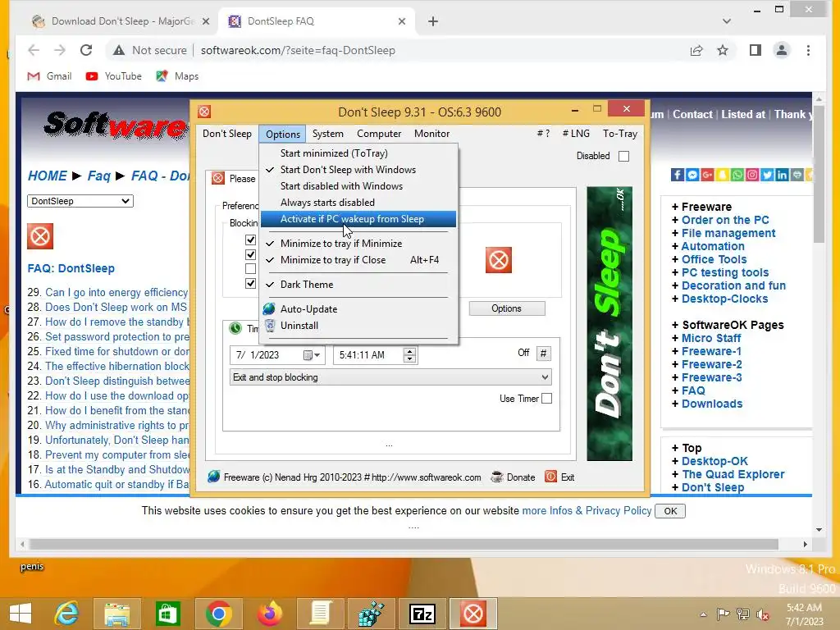Click the browser address bar URL
Image resolution: width=840 pixels, height=630 pixels.
(x=298, y=50)
